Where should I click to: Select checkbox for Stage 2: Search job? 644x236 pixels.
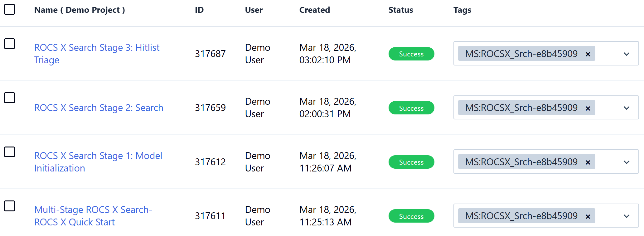(9, 98)
